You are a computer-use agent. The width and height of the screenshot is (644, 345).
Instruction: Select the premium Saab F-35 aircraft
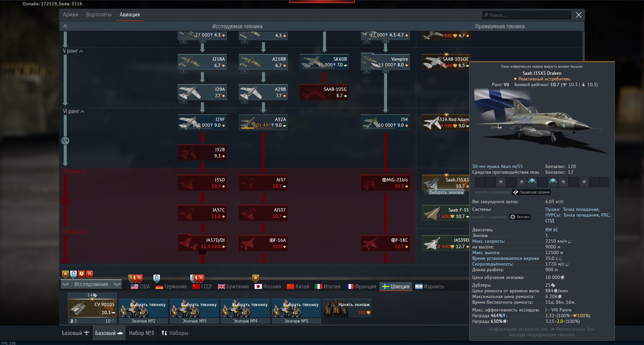[x=446, y=213]
